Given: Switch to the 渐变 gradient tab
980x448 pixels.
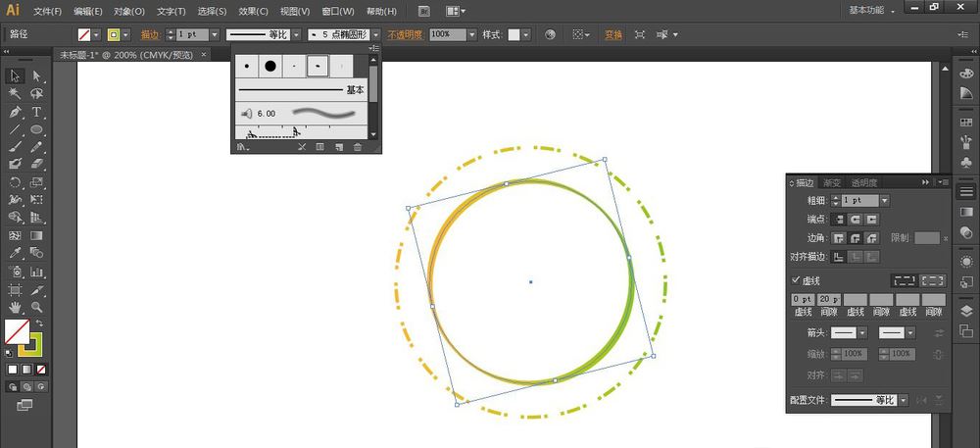Looking at the screenshot, I should click(x=832, y=182).
